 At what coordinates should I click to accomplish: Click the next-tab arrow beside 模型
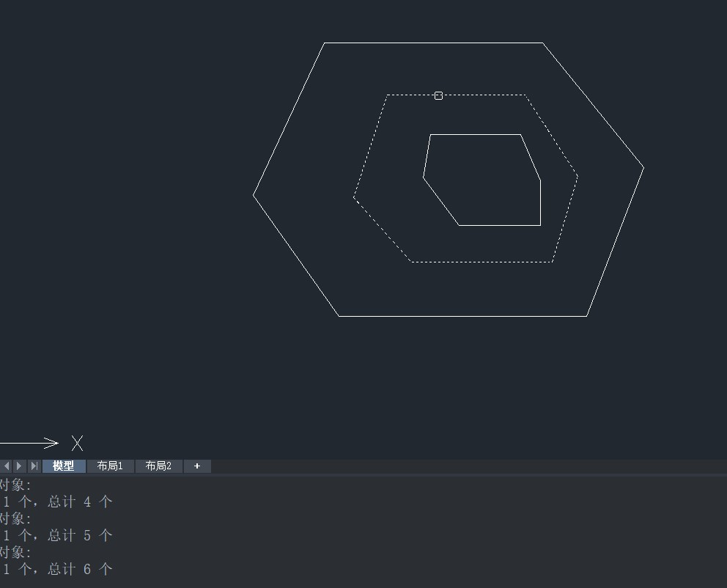click(x=19, y=466)
